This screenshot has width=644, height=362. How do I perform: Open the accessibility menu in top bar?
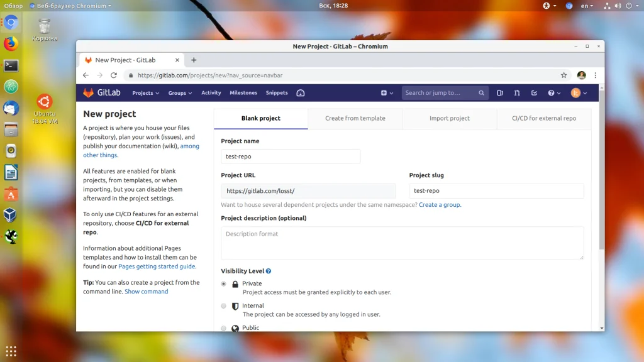tap(549, 6)
